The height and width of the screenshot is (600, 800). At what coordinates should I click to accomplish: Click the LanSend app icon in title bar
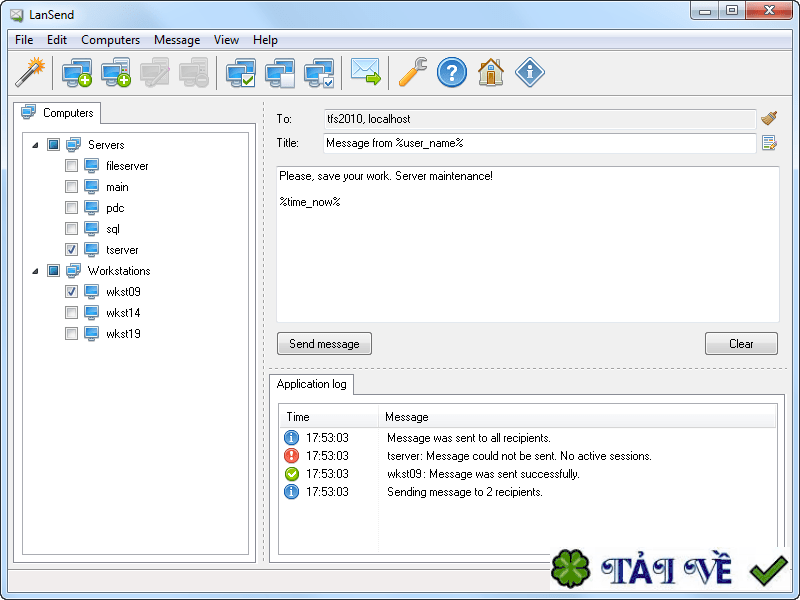click(16, 15)
